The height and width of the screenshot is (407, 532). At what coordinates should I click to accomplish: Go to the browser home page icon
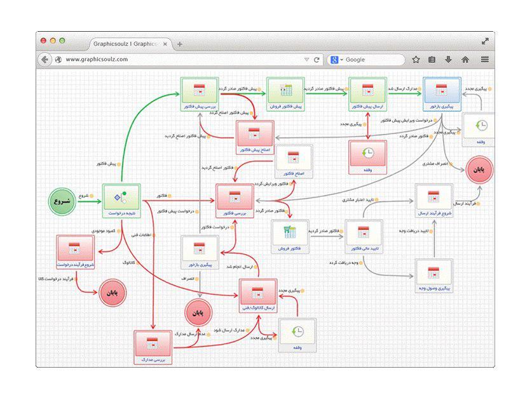(x=465, y=60)
